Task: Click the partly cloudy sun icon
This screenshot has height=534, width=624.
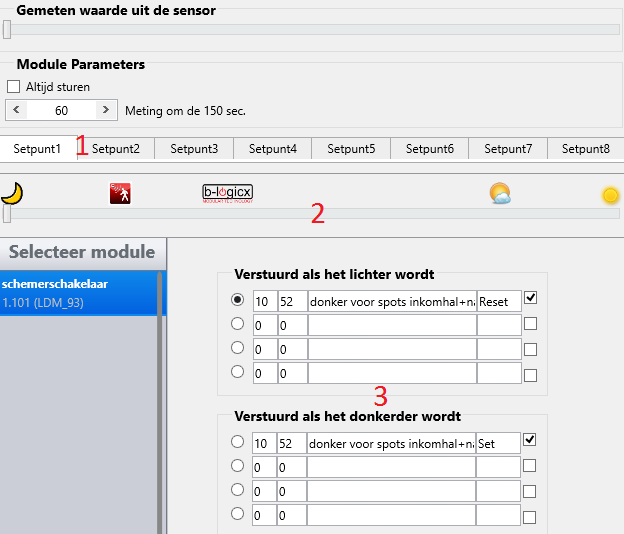Action: [500, 193]
